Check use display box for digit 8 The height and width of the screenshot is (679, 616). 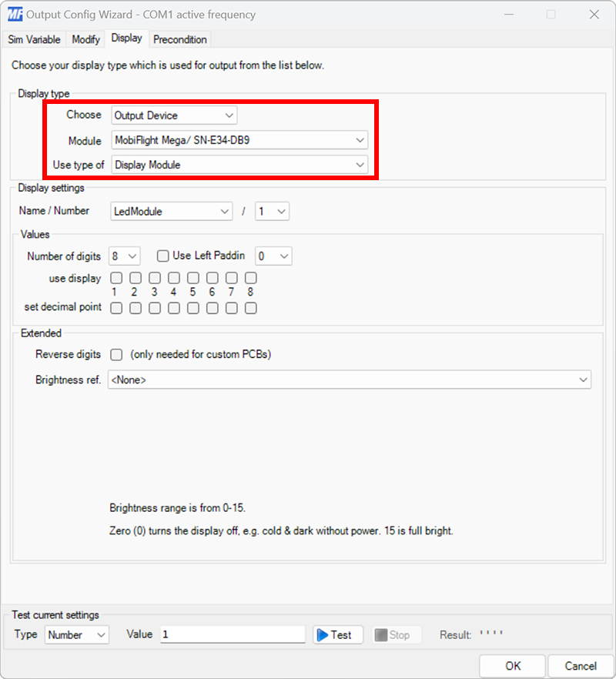[250, 277]
